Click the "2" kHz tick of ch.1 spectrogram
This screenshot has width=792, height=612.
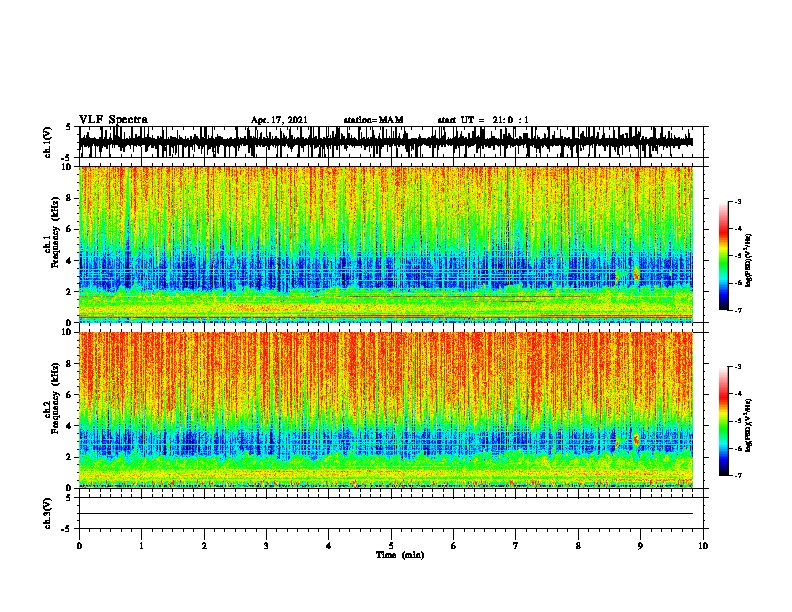(x=70, y=291)
